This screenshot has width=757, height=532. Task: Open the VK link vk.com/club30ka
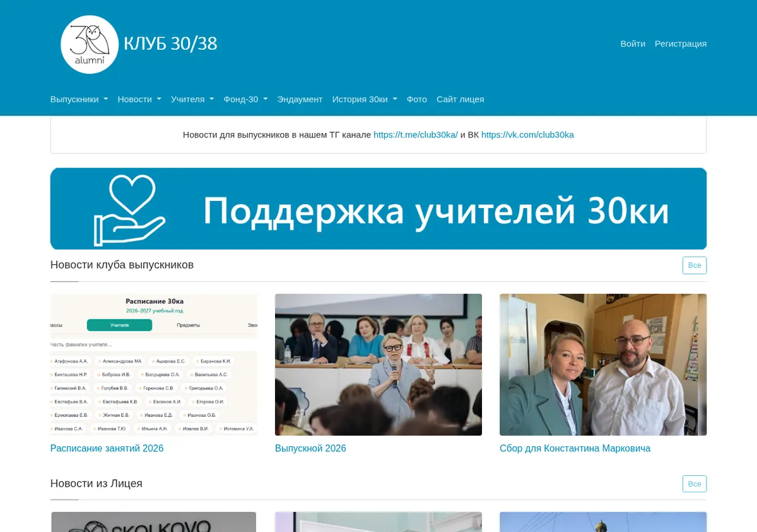pos(527,134)
